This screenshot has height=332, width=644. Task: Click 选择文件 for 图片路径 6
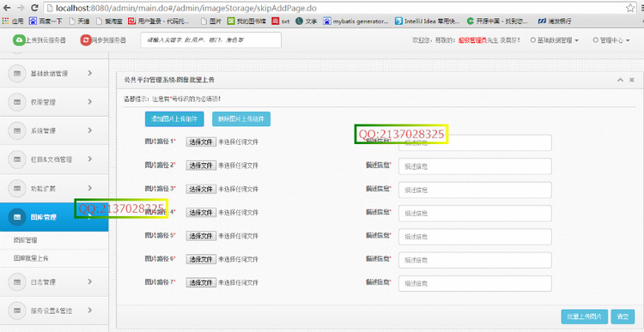point(201,259)
